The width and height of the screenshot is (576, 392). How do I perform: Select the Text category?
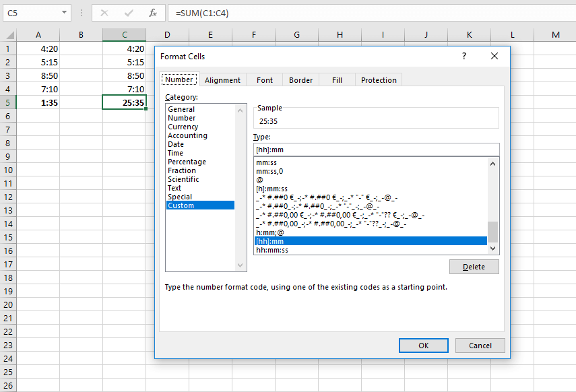[201, 188]
